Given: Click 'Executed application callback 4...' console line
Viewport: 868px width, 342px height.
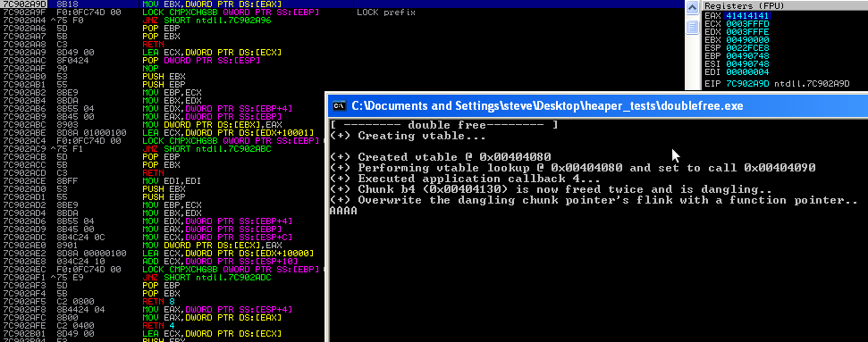Looking at the screenshot, I should 466,179.
